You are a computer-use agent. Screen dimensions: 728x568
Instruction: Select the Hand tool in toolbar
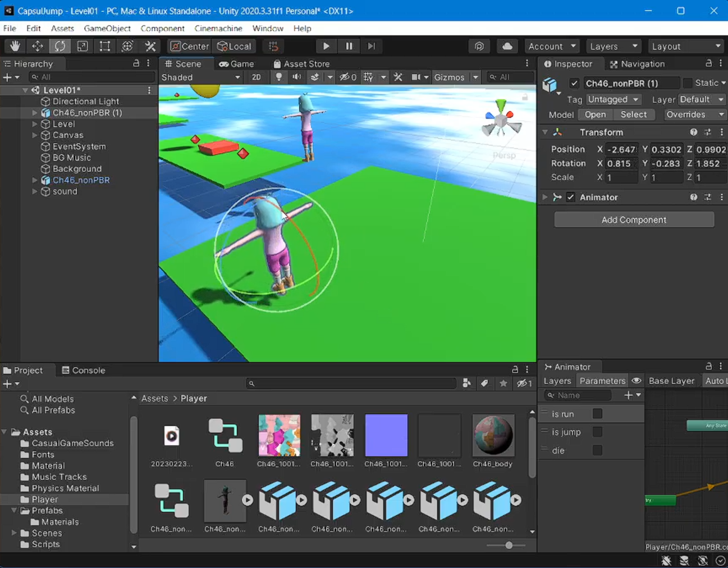15,46
